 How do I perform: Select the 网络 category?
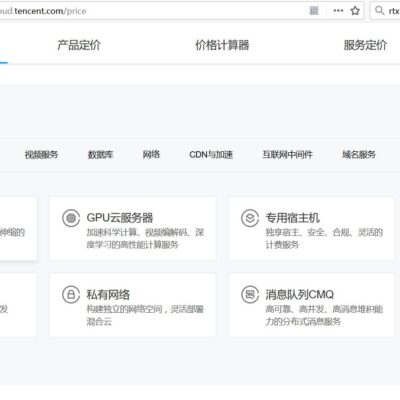coord(151,154)
